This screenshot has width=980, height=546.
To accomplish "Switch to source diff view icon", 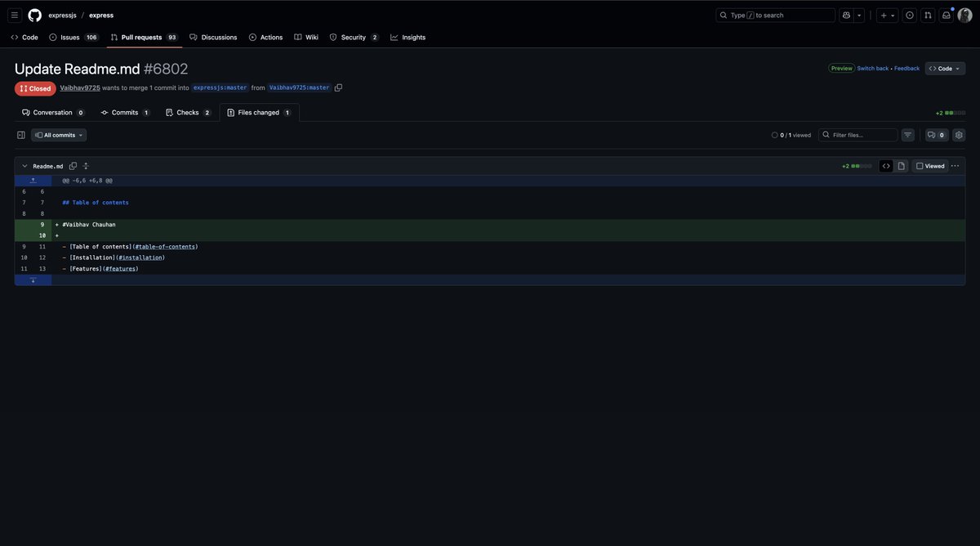I will click(x=886, y=166).
